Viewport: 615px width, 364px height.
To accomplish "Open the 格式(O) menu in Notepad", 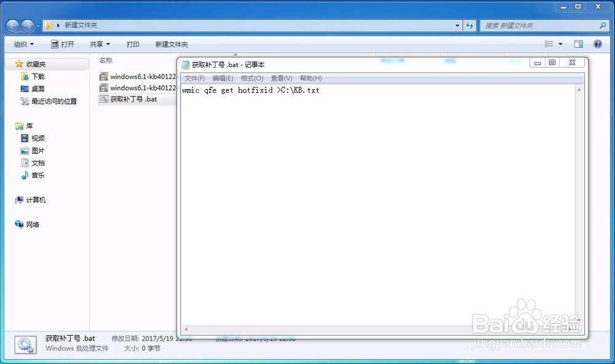I will click(x=250, y=78).
